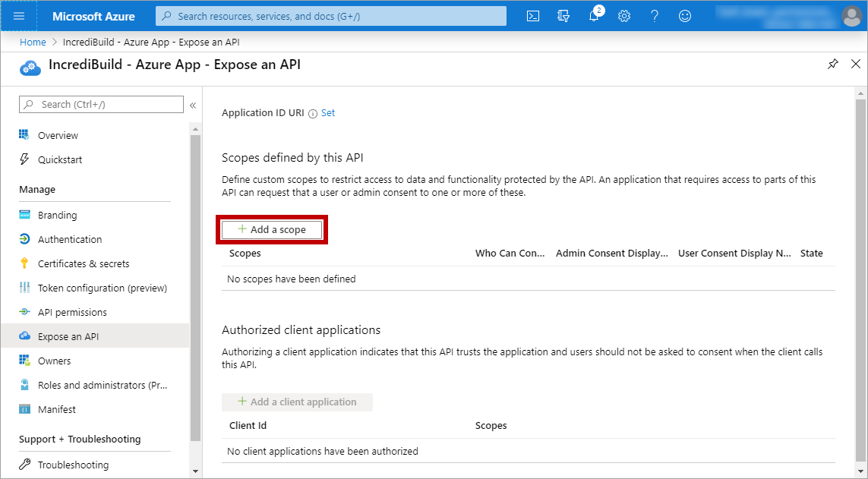This screenshot has height=479, width=868.
Task: Click the State column header
Action: [x=812, y=254]
